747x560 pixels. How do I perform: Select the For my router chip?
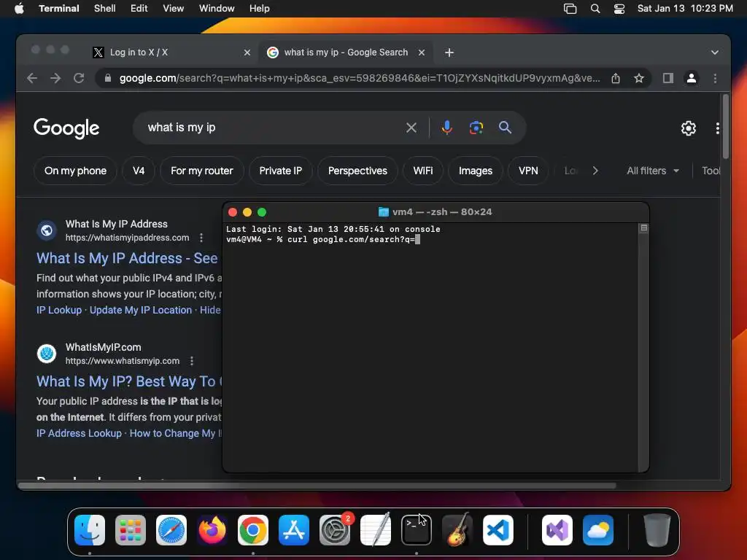click(x=202, y=171)
